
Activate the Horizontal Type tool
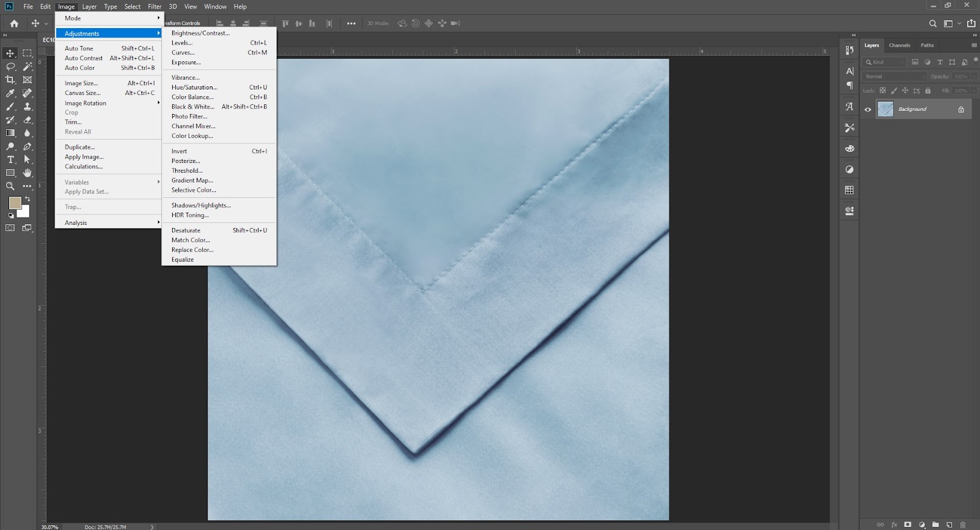pyautogui.click(x=10, y=159)
